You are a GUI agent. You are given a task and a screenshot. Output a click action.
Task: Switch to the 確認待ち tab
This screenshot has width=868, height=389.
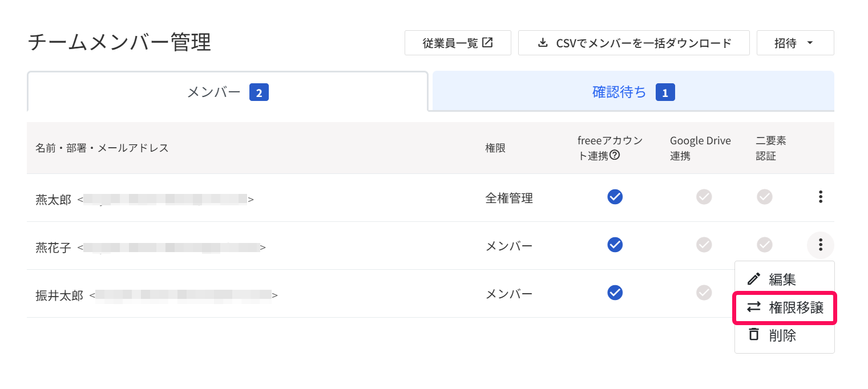tap(633, 91)
